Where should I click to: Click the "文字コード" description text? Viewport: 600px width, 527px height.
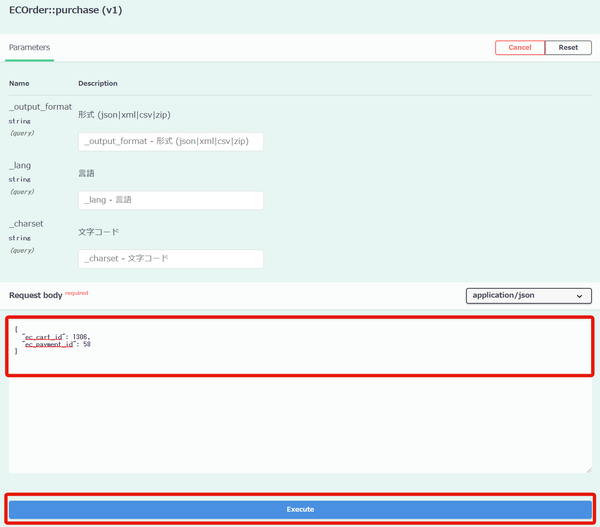(99, 232)
